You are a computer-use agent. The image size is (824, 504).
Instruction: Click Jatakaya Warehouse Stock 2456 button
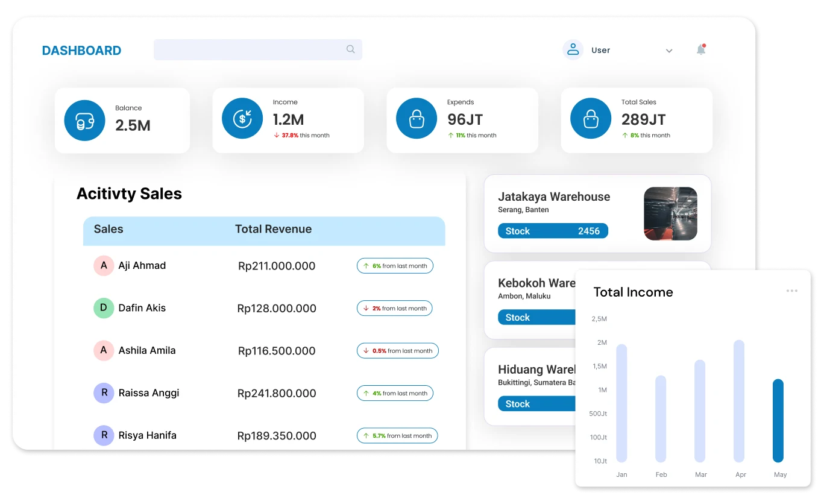[553, 231]
